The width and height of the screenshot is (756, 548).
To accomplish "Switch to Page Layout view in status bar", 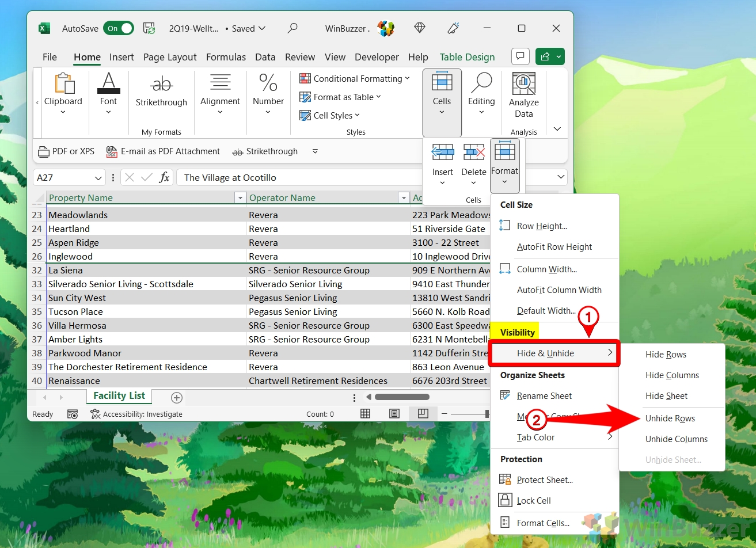I will coord(394,414).
